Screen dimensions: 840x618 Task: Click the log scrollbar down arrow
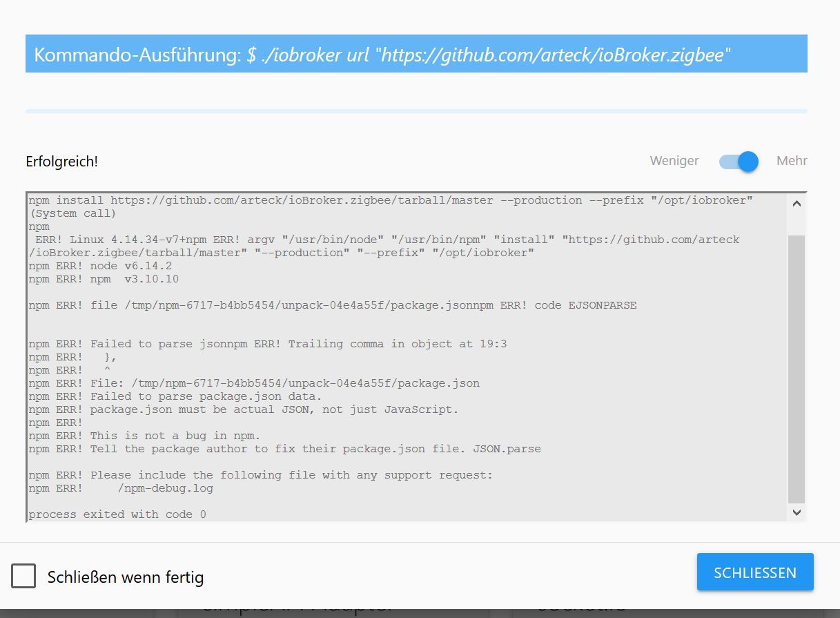(796, 512)
